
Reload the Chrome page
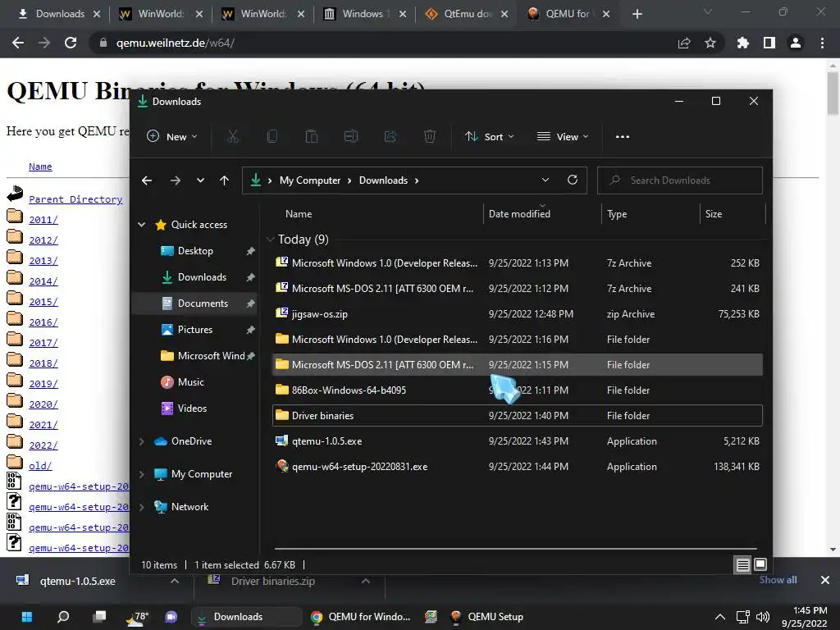tap(71, 43)
